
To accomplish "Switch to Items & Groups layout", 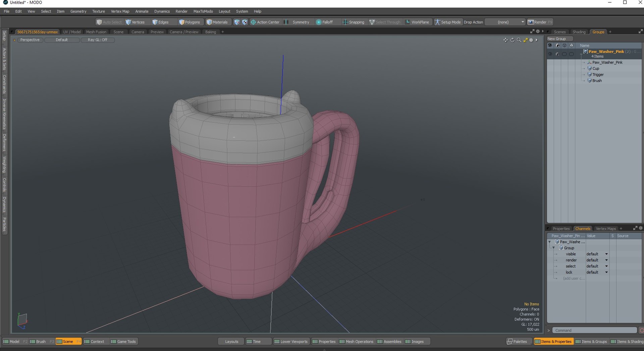I will click(591, 342).
